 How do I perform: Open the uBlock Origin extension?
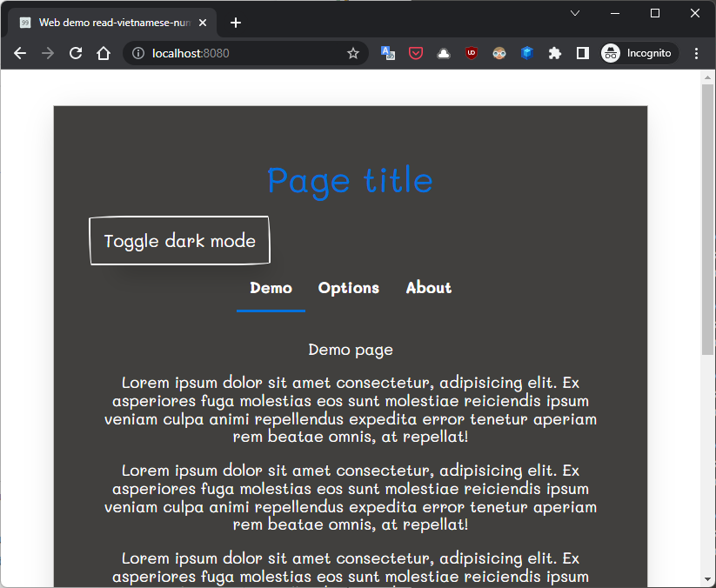pyautogui.click(x=472, y=53)
